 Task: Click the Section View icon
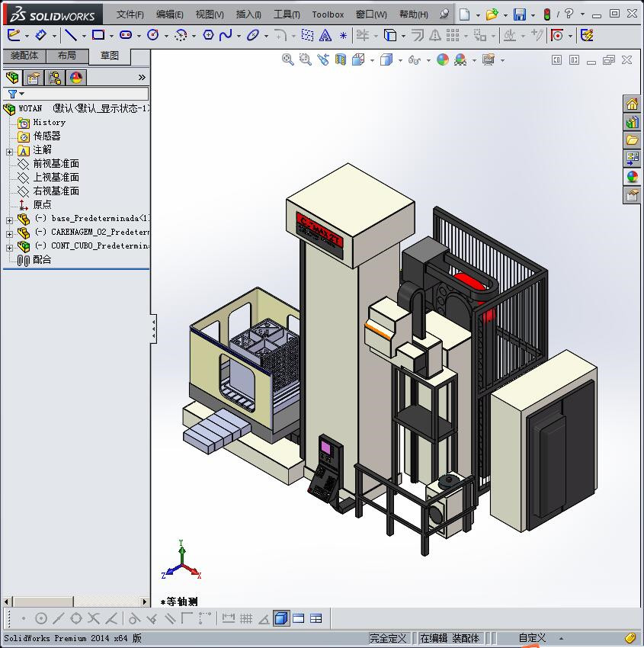[341, 60]
